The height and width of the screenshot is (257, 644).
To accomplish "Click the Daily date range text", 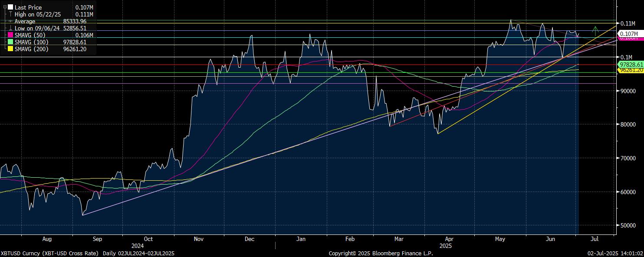I will pos(138,253).
